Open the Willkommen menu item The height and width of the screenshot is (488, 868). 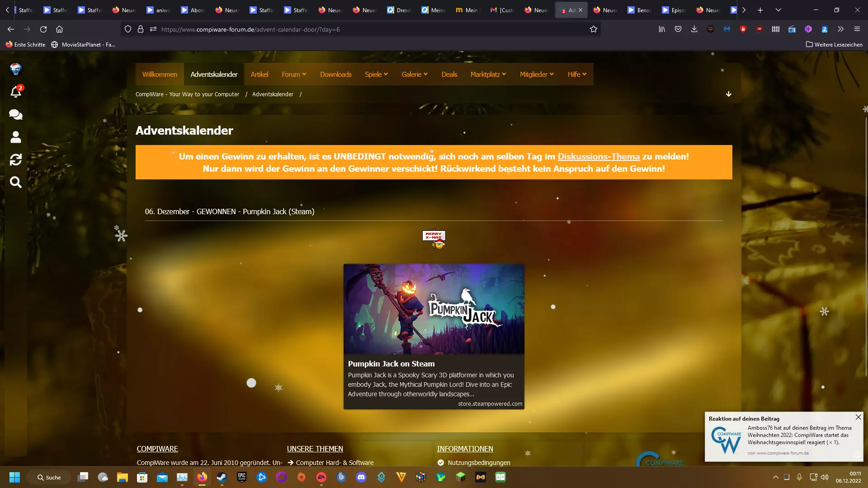click(160, 75)
